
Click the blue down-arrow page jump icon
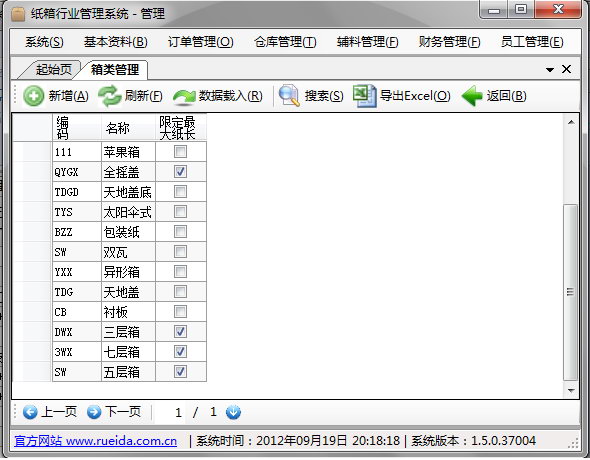pos(233,412)
